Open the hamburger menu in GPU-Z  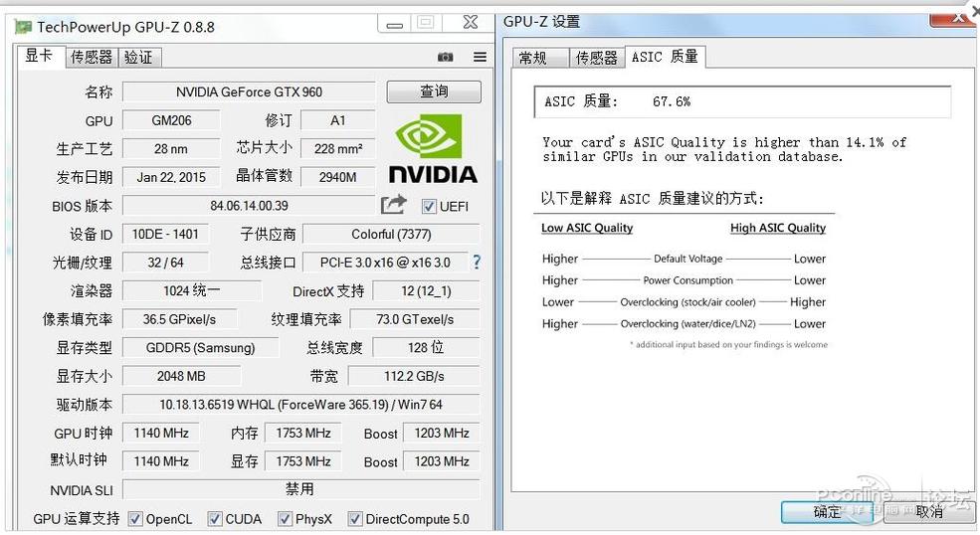point(480,57)
